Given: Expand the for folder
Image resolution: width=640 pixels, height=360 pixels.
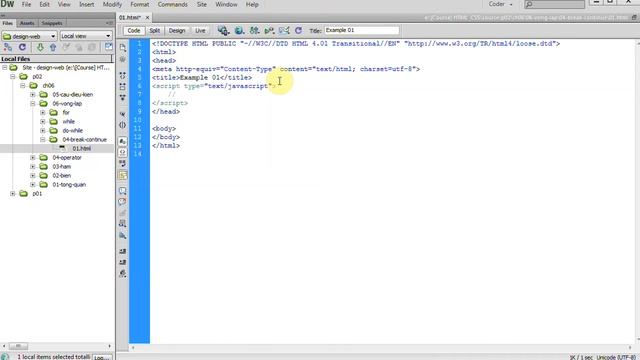Looking at the screenshot, I should (x=43, y=112).
